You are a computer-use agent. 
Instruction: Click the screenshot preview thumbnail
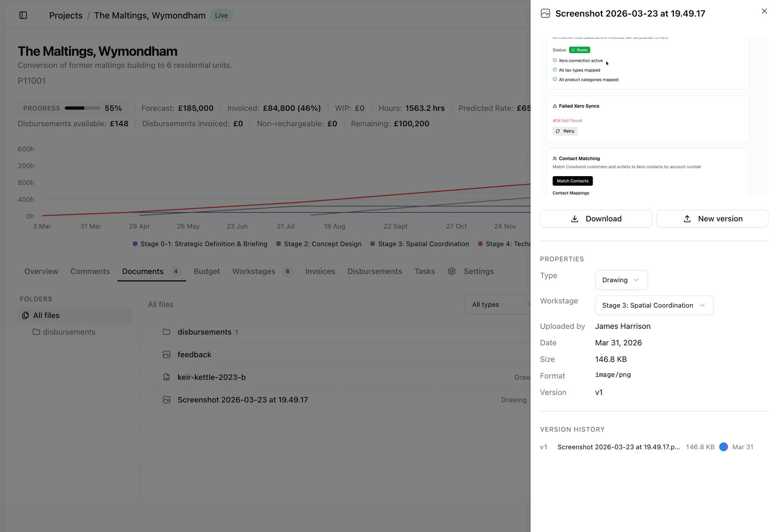point(654,117)
